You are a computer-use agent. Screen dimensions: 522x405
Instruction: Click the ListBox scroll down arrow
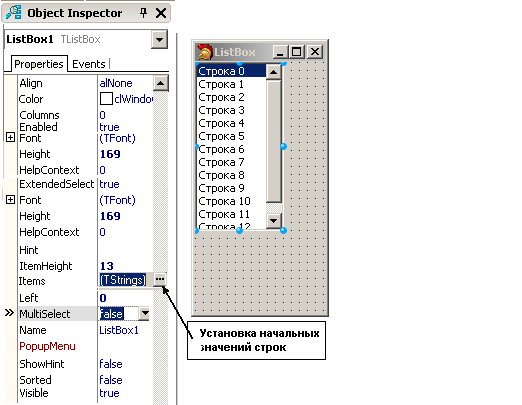274,220
